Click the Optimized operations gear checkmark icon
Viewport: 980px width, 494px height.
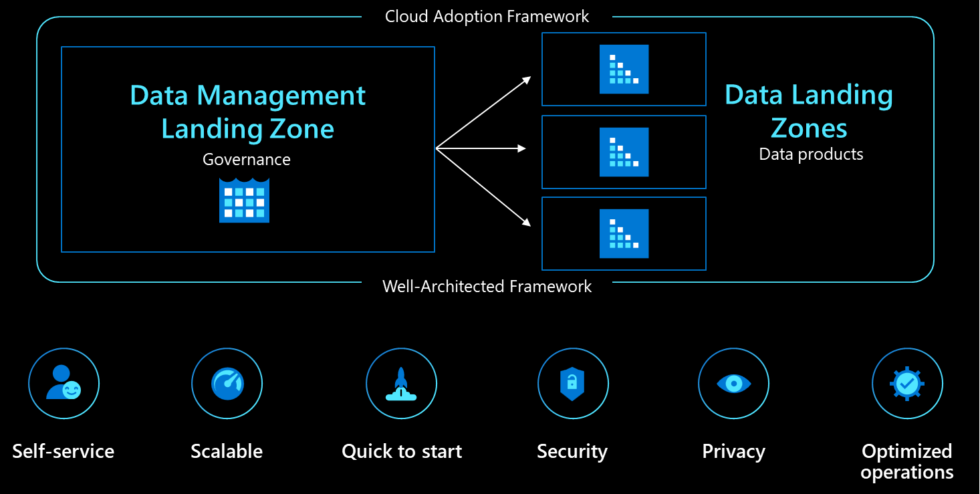[907, 383]
